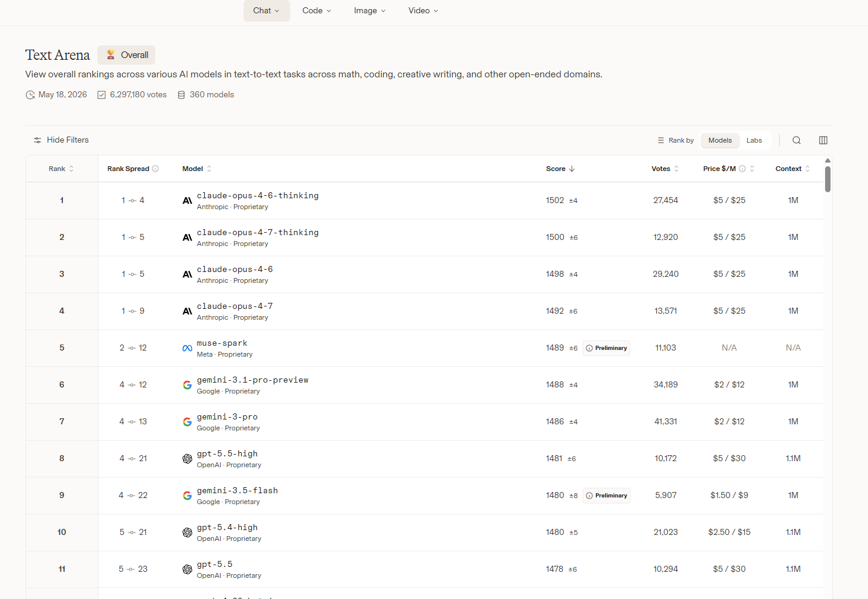This screenshot has height=599, width=868.
Task: Click the May 18, 2026 date text
Action: (63, 95)
